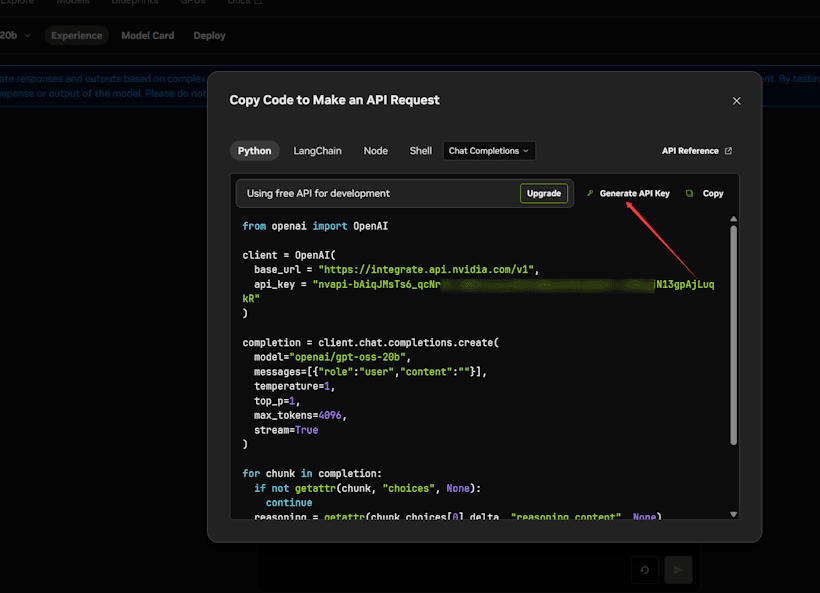Select the Python tab
820x593 pixels.
click(x=254, y=151)
